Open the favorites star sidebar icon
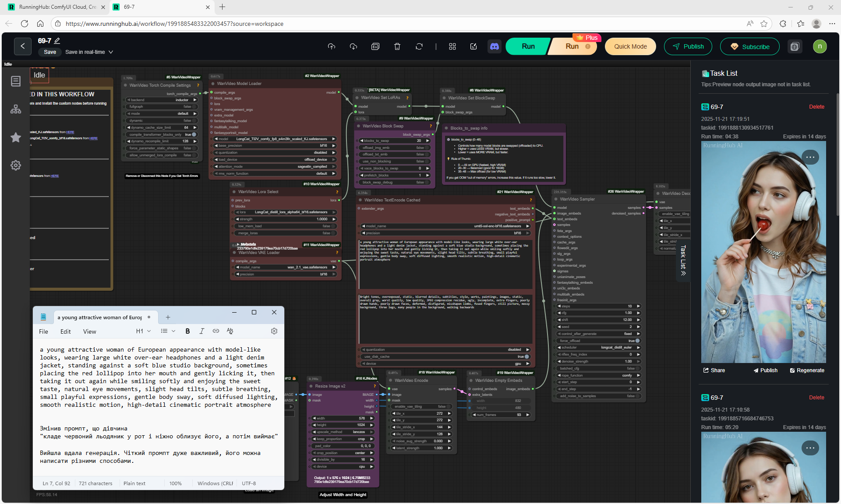 click(16, 137)
